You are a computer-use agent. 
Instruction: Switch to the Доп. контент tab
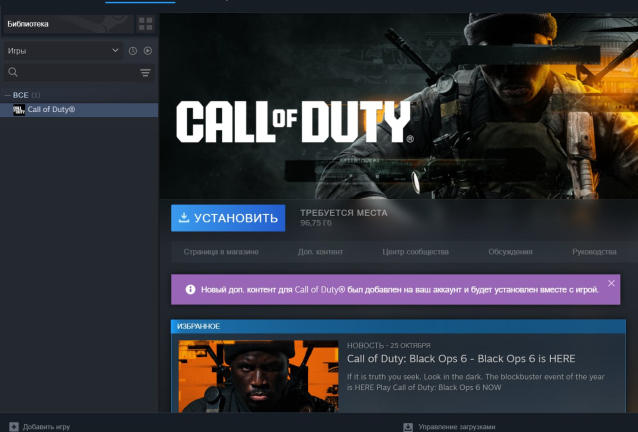pyautogui.click(x=320, y=252)
